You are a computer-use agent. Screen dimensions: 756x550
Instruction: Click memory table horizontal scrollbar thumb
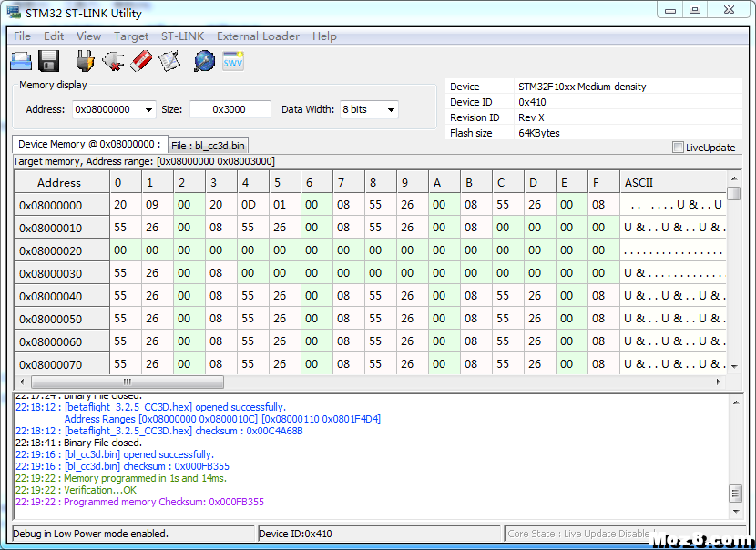[128, 382]
